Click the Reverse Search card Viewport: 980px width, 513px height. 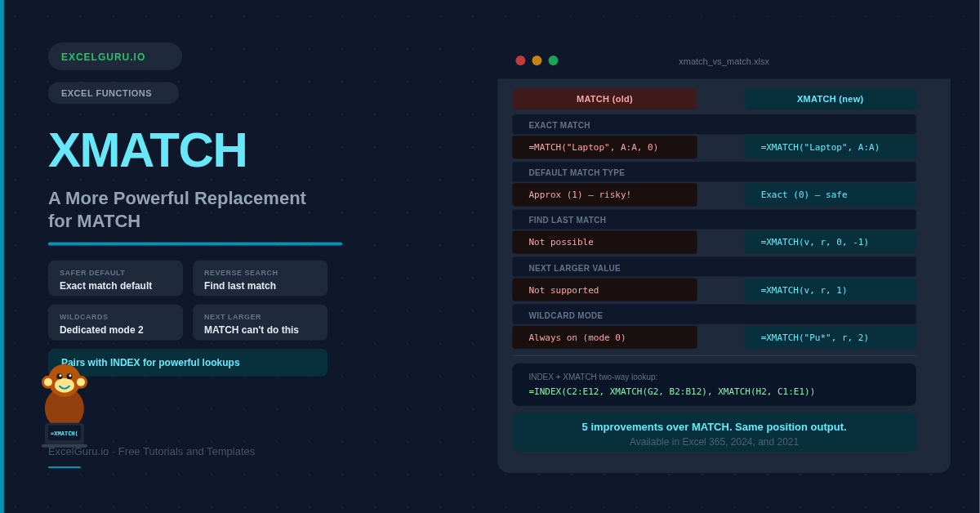pos(260,279)
